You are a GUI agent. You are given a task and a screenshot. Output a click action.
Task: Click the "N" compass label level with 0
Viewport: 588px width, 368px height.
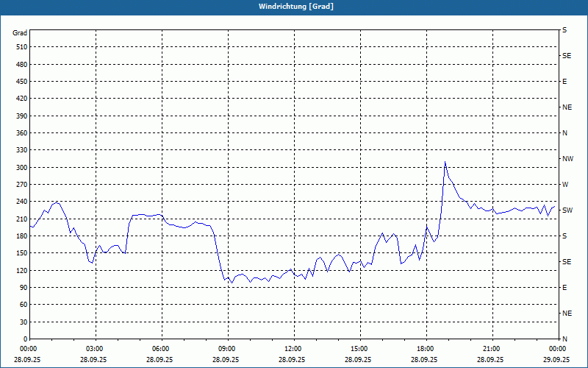point(564,339)
